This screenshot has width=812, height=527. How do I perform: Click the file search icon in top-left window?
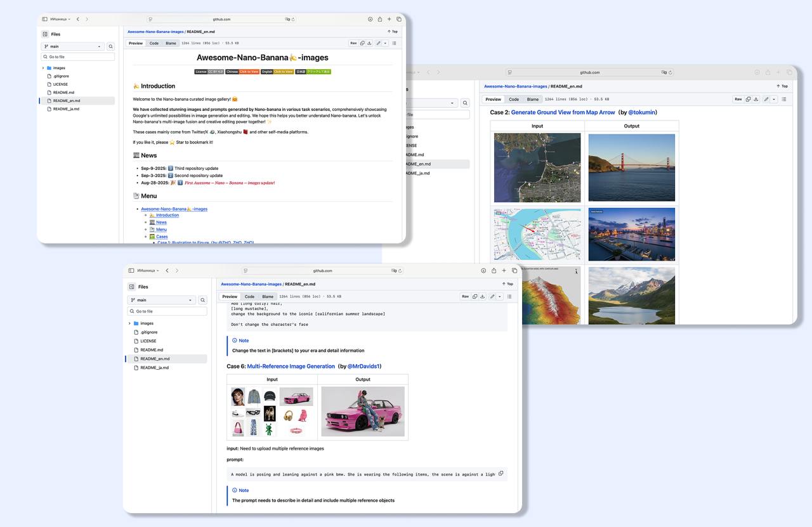[x=110, y=46]
